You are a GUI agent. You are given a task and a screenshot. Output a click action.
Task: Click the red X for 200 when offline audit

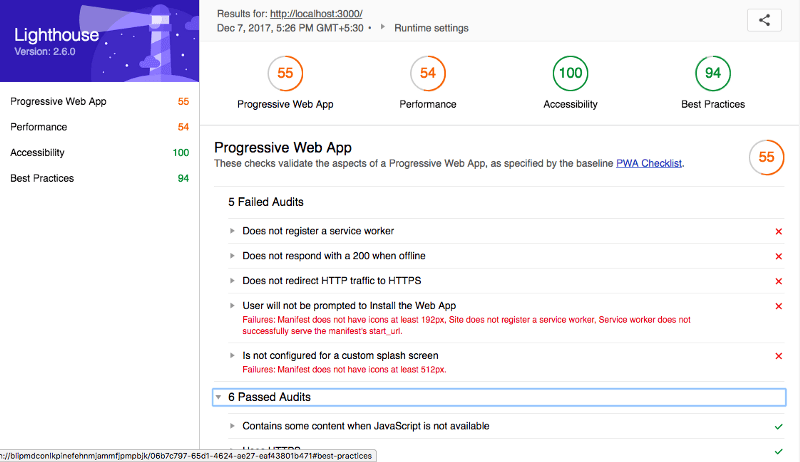[x=779, y=256]
